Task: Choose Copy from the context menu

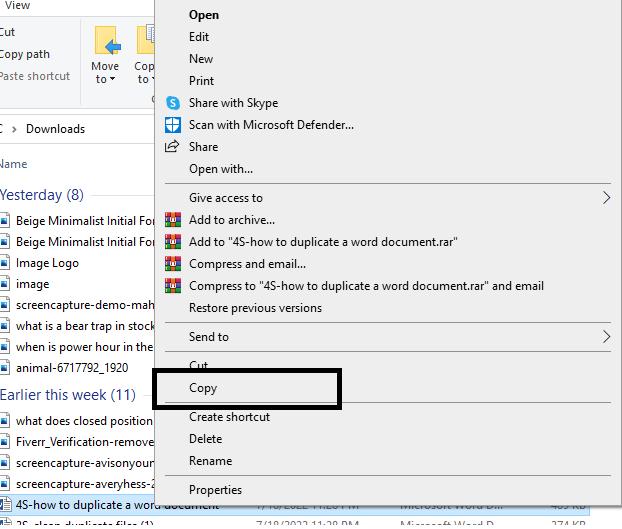Action: (x=203, y=388)
